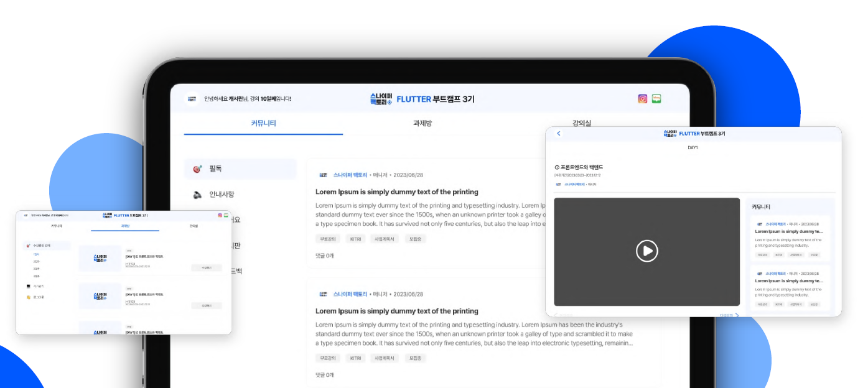Switch to 과제방 tab on main tablet

pos(422,123)
